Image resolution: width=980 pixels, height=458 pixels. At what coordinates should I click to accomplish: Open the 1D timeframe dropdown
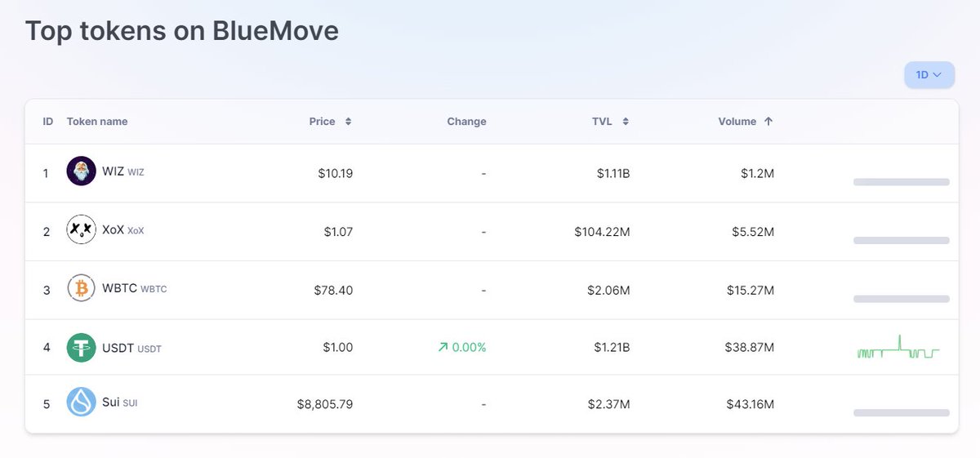(x=929, y=74)
